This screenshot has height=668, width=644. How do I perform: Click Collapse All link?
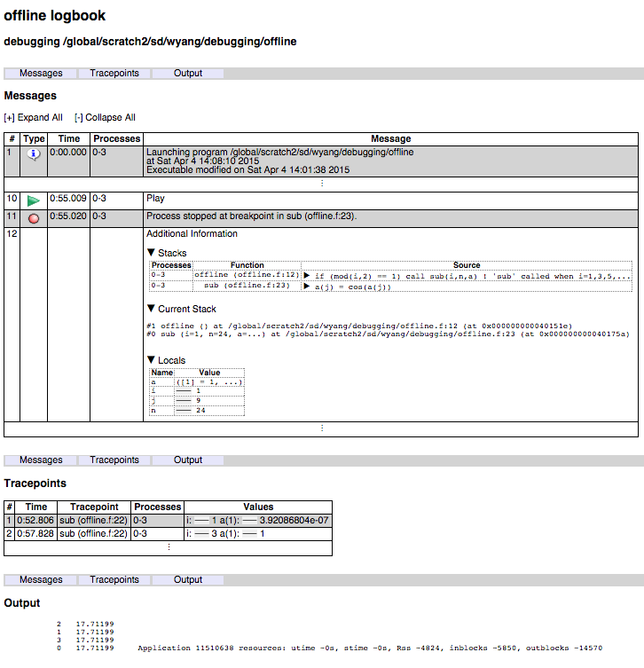tap(105, 117)
